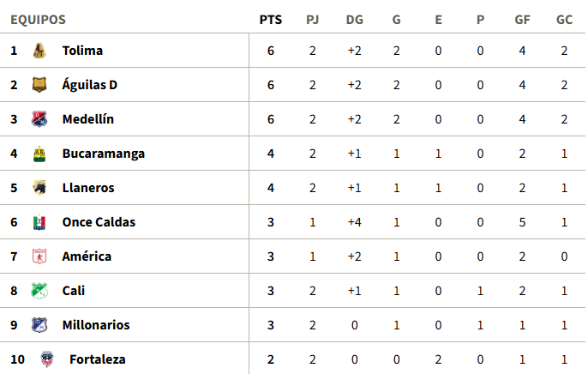Click the Millonarios blue crest
Screen dimensions: 588x374
click(x=39, y=325)
